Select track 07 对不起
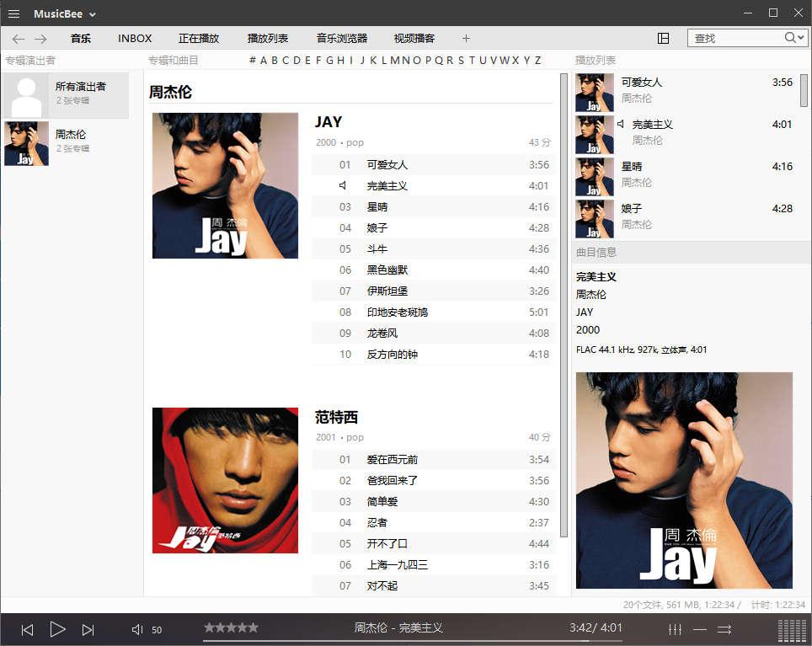This screenshot has height=646, width=812. coord(434,586)
